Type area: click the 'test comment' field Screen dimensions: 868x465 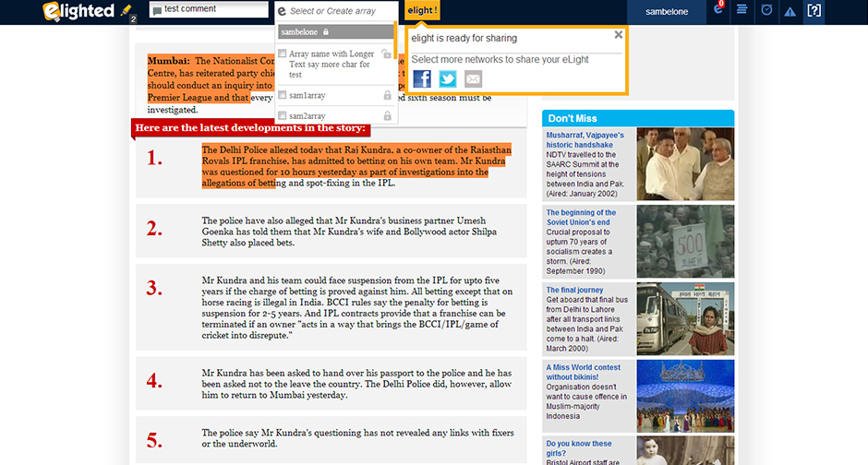[209, 9]
